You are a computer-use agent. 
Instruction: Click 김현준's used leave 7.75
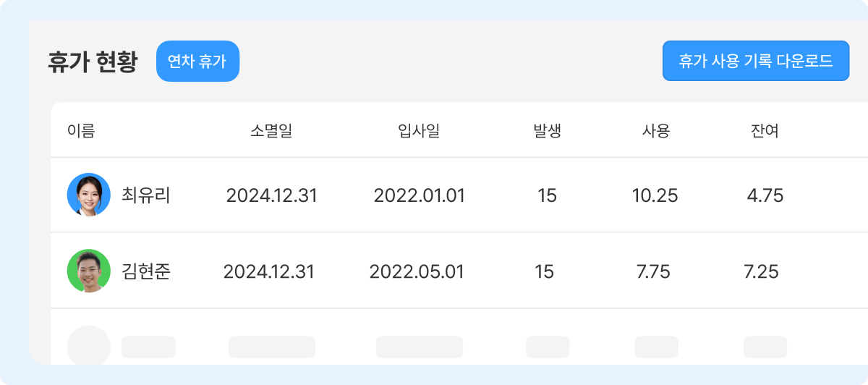tap(653, 272)
